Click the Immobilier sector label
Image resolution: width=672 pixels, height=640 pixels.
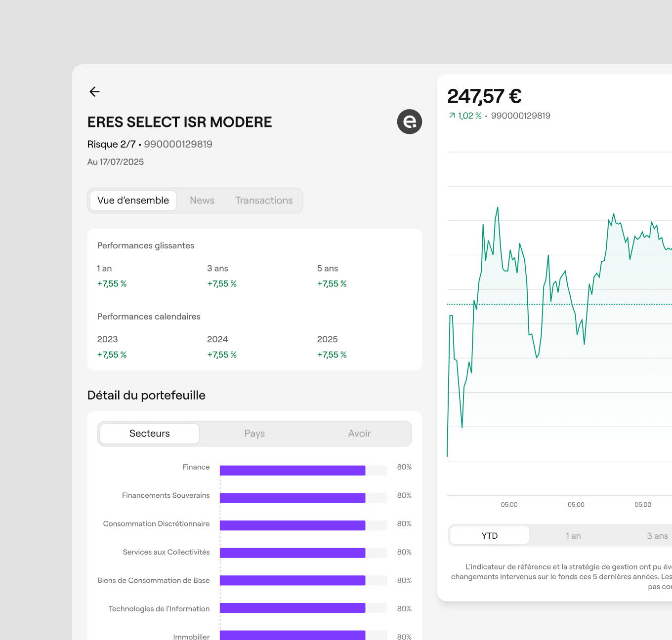(x=191, y=637)
